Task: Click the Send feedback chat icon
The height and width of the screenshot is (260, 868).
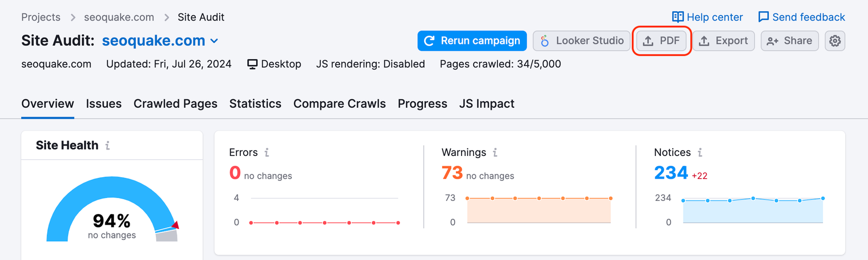Action: 763,17
